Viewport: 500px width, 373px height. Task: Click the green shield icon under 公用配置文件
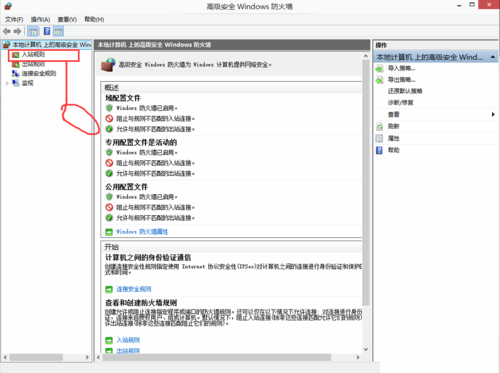click(109, 196)
